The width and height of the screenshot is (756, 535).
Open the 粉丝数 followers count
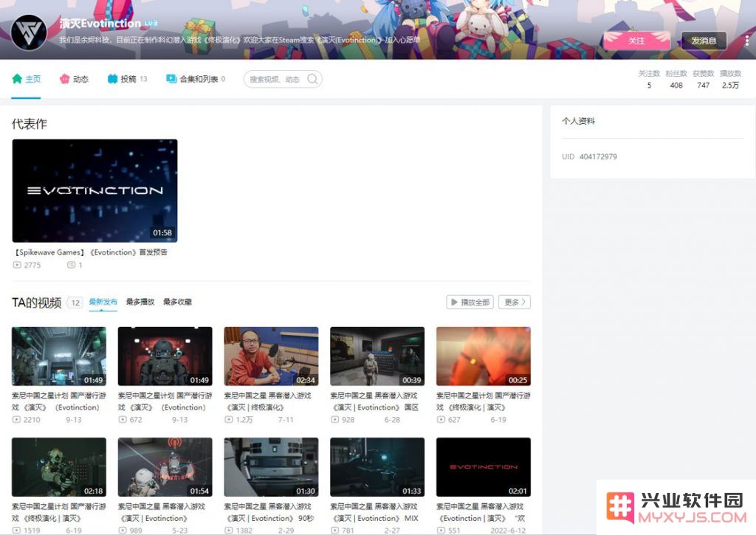click(x=676, y=80)
